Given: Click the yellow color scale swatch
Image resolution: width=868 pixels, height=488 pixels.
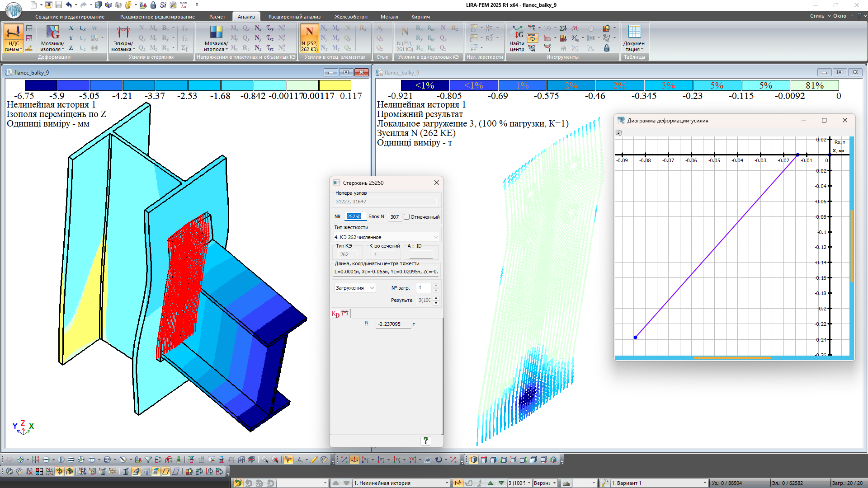Looking at the screenshot, I should point(335,85).
